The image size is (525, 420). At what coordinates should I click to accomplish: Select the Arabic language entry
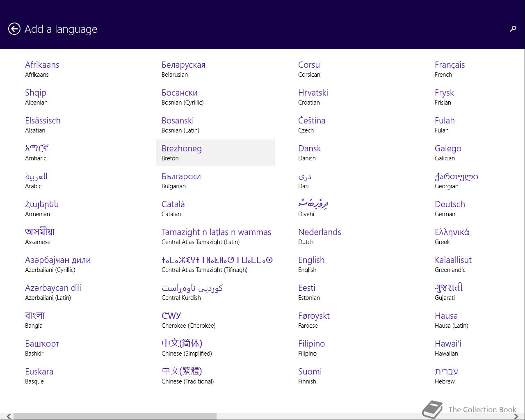click(x=79, y=180)
